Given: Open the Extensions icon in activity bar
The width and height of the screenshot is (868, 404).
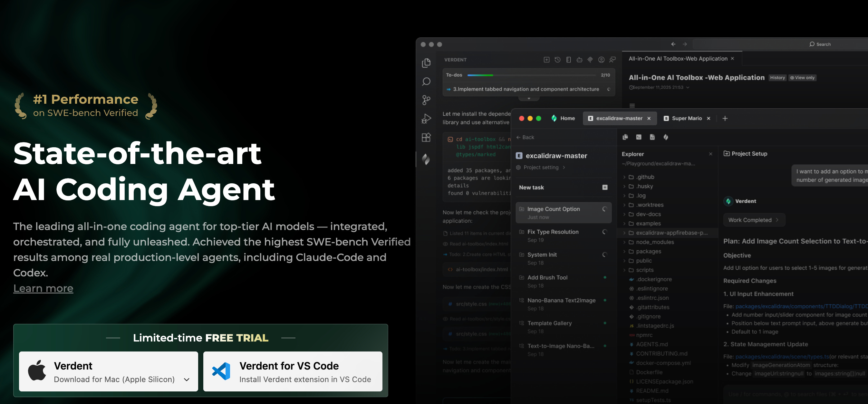Looking at the screenshot, I should point(426,137).
